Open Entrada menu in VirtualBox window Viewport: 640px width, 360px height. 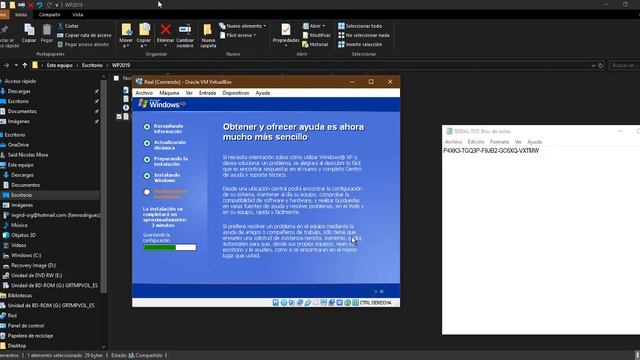point(207,93)
